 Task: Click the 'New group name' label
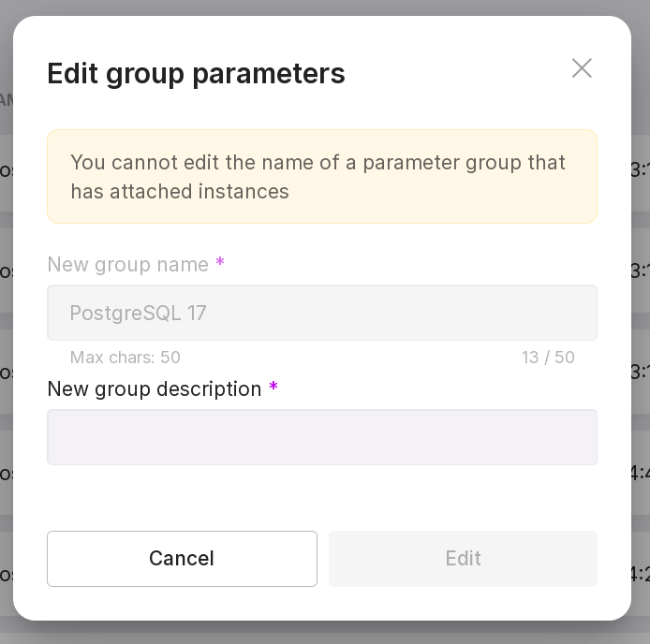pyautogui.click(x=128, y=265)
